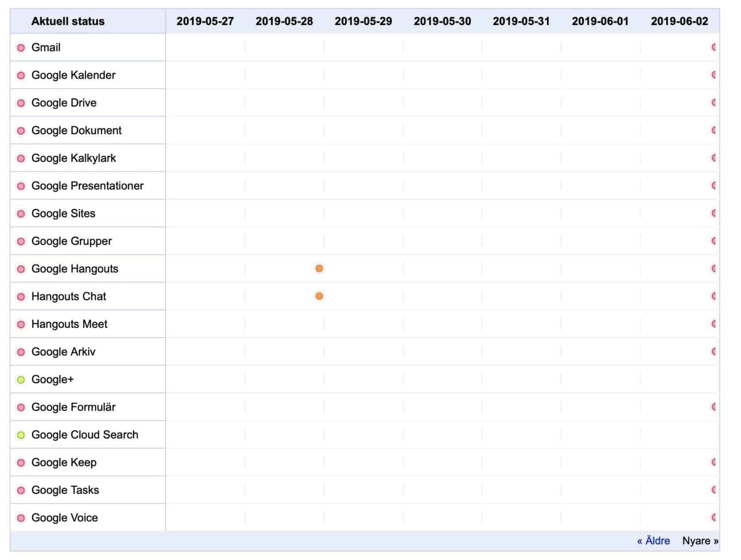Open the 2019-06-02 red incident marker for Hangouts Meet

click(x=714, y=324)
